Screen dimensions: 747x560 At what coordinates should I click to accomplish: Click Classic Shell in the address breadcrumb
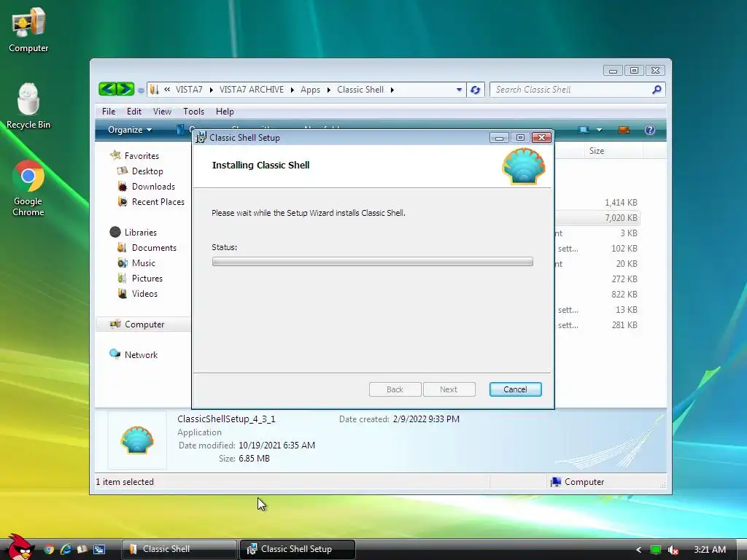coord(360,90)
